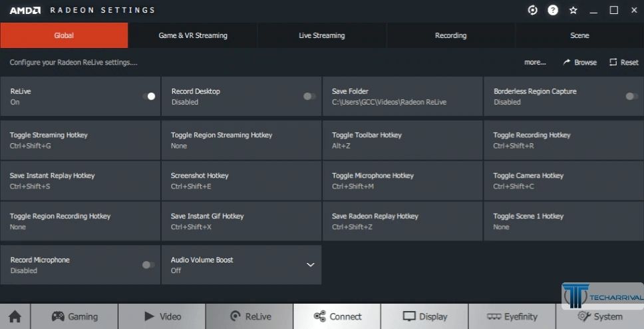644x329 pixels.
Task: Click the ReLive circular icon
Action: [236, 316]
